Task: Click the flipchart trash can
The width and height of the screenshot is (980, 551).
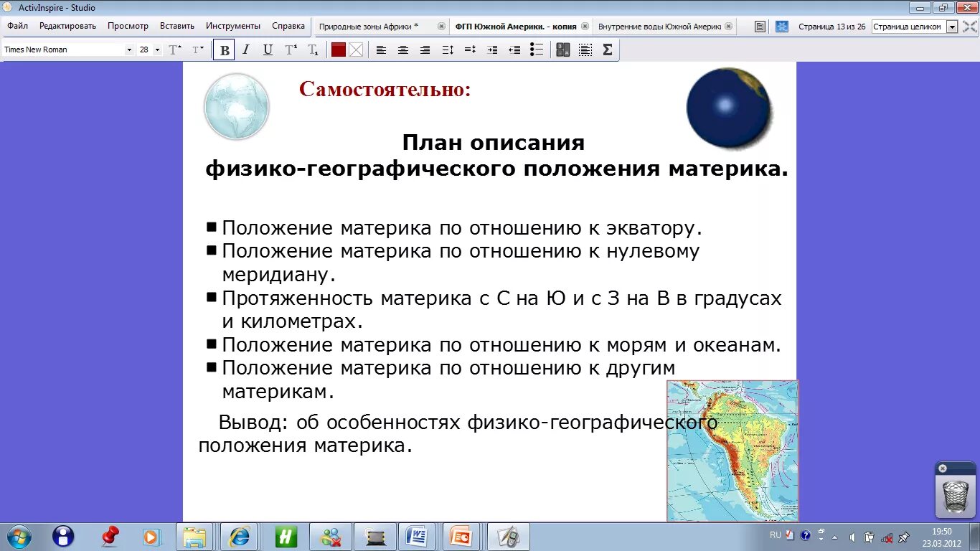Action: 955,496
